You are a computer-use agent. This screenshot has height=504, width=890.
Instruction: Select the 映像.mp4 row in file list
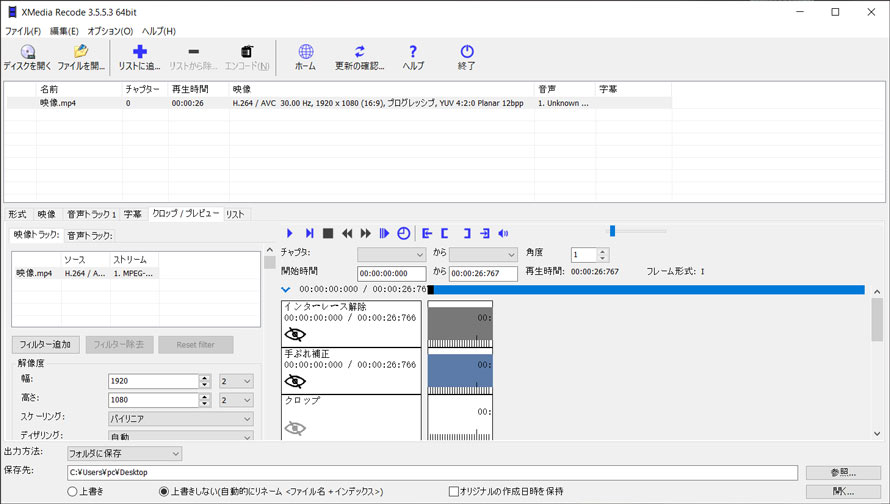pyautogui.click(x=338, y=103)
